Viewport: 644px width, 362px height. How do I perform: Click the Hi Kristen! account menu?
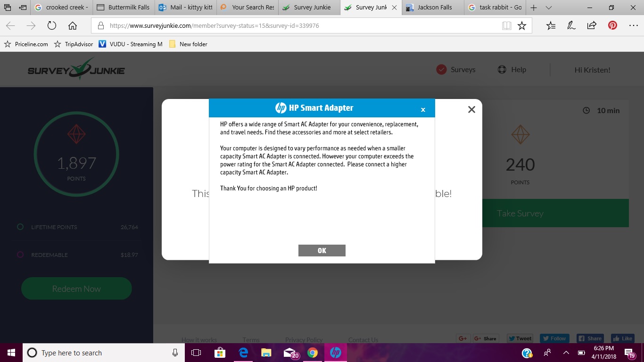[x=592, y=70]
